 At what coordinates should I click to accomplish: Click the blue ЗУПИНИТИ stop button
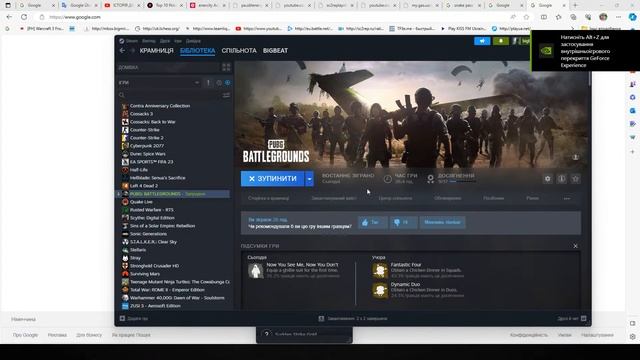[x=273, y=179]
